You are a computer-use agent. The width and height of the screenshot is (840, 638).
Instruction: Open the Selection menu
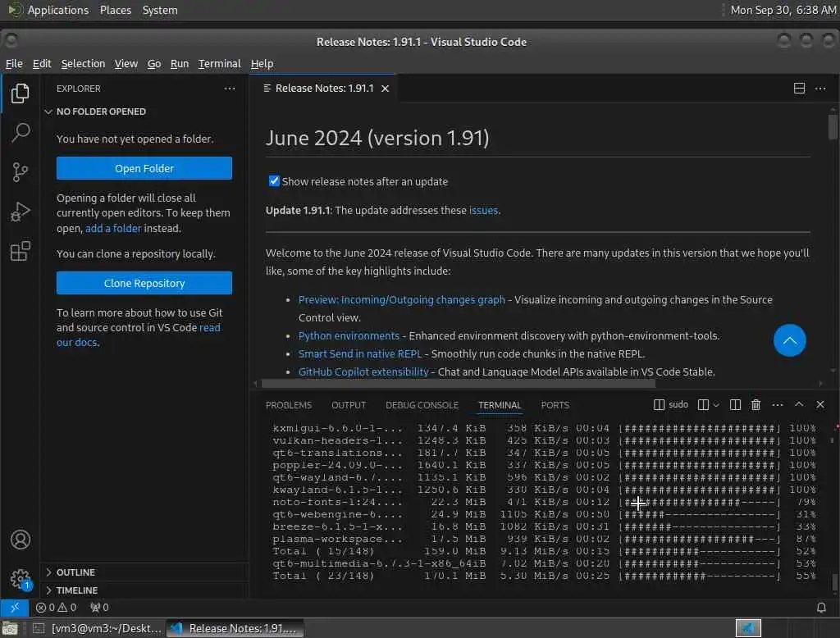[x=83, y=64]
